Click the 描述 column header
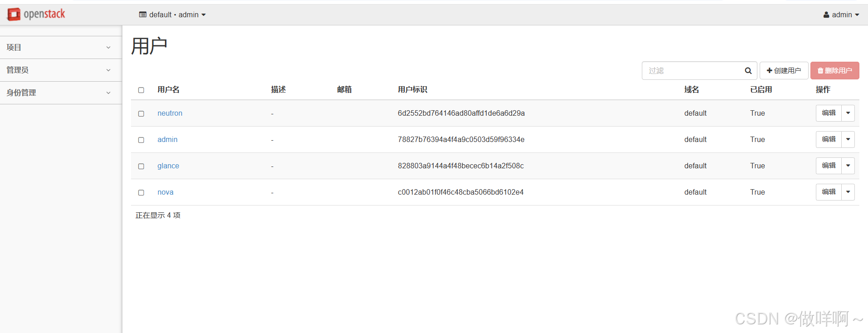 pos(278,89)
